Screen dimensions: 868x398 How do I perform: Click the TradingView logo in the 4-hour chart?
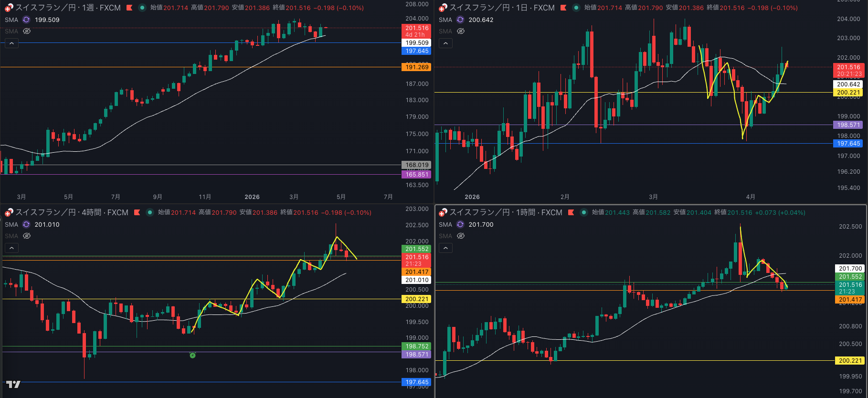pos(13,384)
